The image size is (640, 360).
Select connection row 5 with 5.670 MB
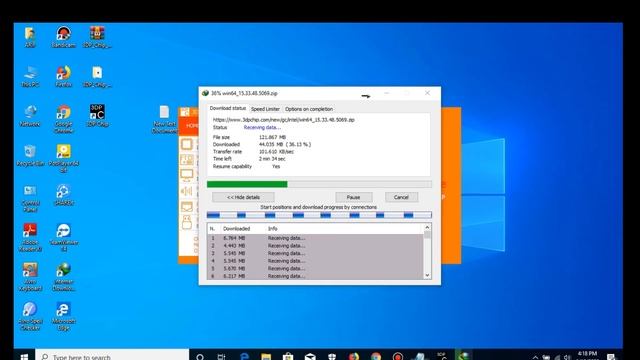click(x=316, y=269)
